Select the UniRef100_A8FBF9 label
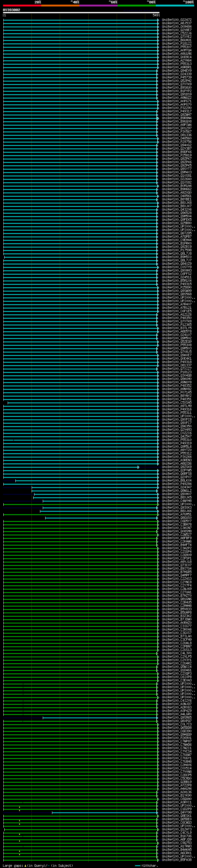197x868 pixels. click(x=177, y=538)
